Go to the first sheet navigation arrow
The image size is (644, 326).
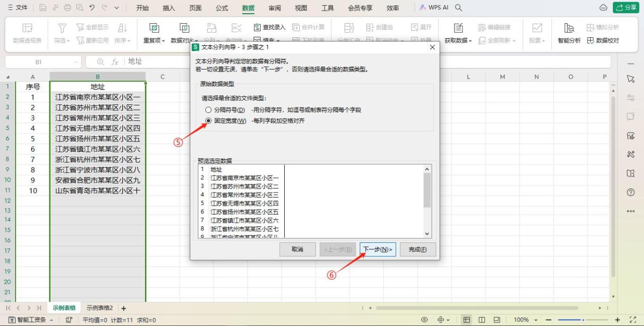[9, 308]
